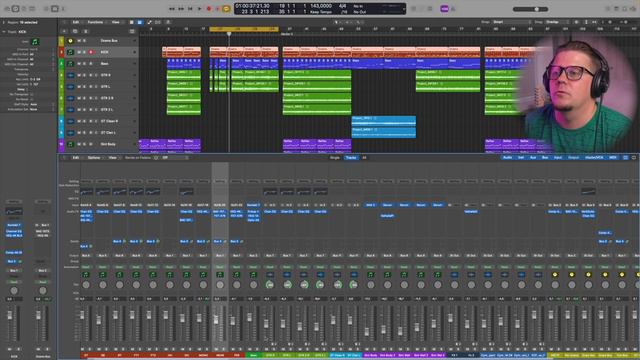Toggle the Show Flex icon in tracks toolbar

click(x=158, y=22)
